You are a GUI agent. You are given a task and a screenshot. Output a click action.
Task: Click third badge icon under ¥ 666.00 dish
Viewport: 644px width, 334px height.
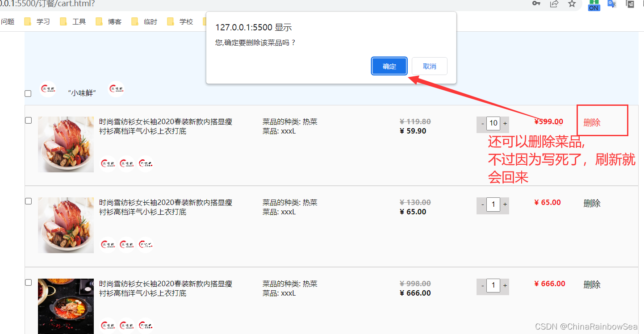[x=146, y=326]
